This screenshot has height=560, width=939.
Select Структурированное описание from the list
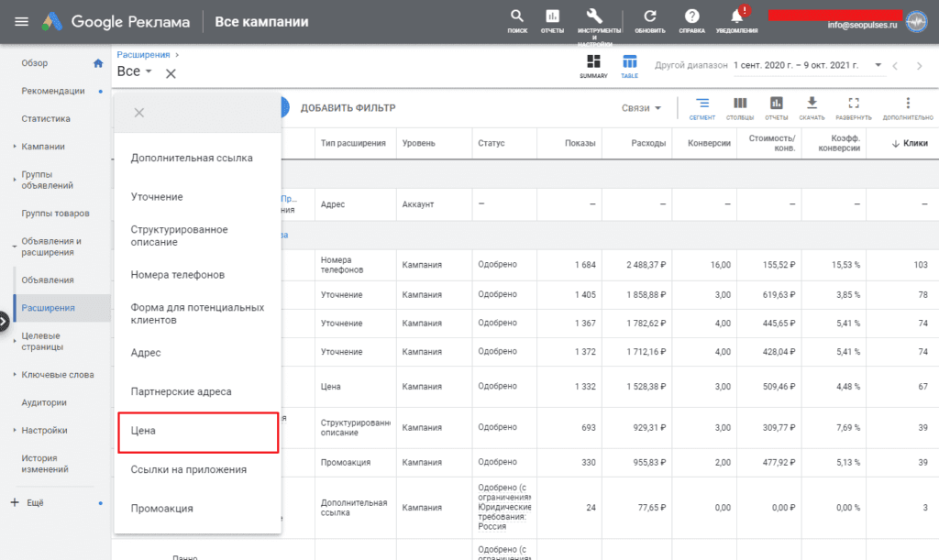coord(198,236)
